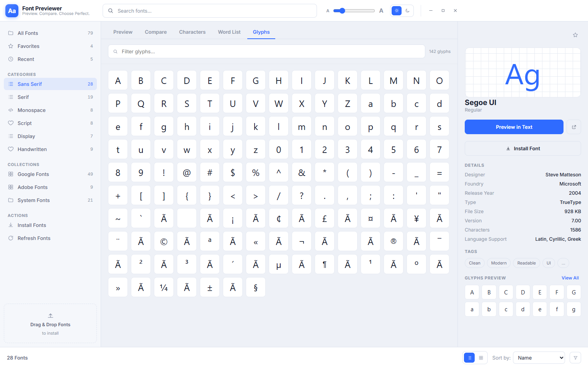Open All Fonts in sidebar
Viewport: 588px width, 368px height.
(x=50, y=33)
